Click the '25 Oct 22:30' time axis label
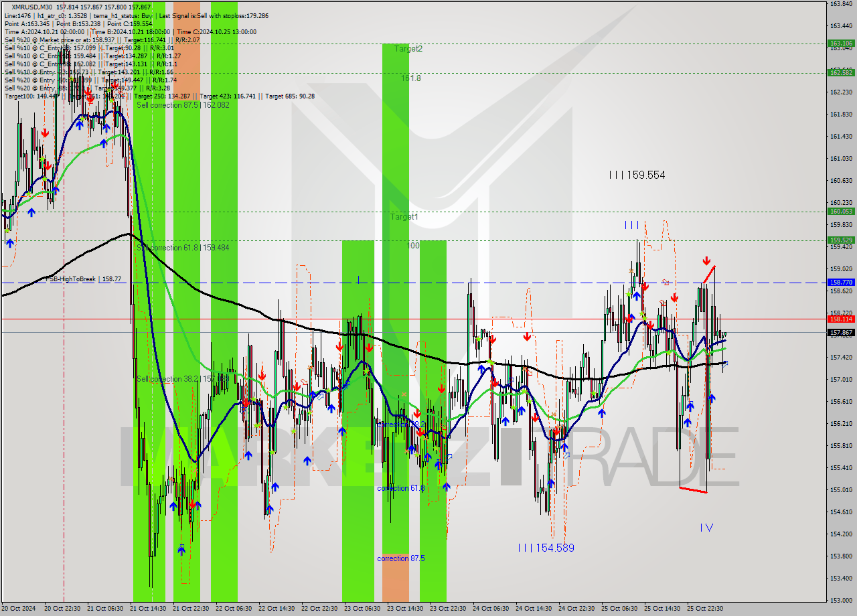 pos(705,609)
